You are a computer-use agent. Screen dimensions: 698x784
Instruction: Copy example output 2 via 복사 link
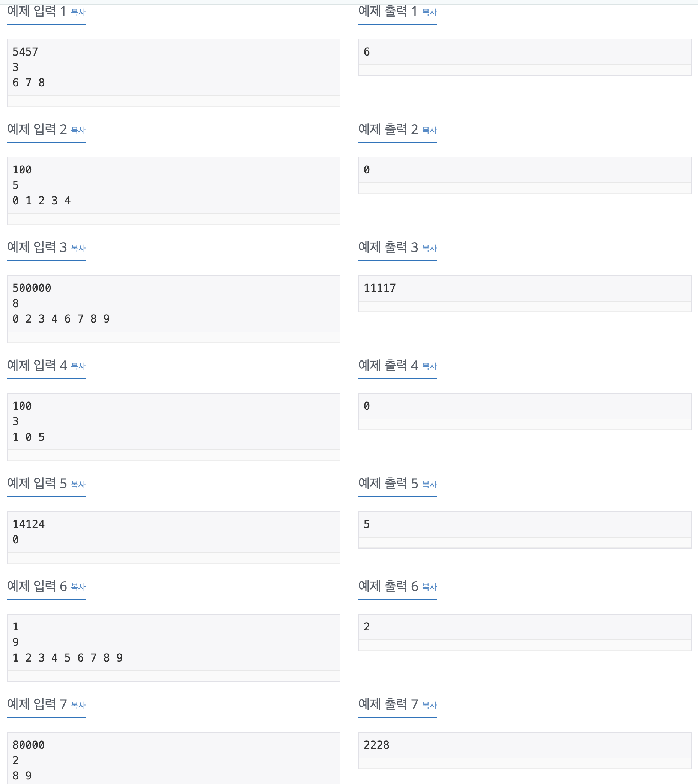point(430,130)
